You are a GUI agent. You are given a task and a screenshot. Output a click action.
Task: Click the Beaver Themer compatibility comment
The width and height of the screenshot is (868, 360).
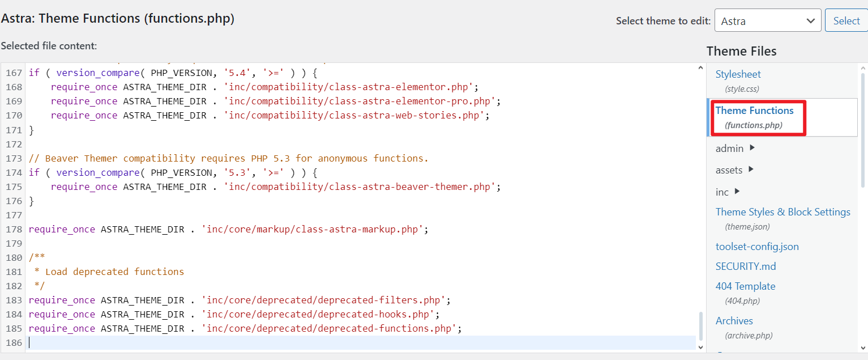point(226,158)
